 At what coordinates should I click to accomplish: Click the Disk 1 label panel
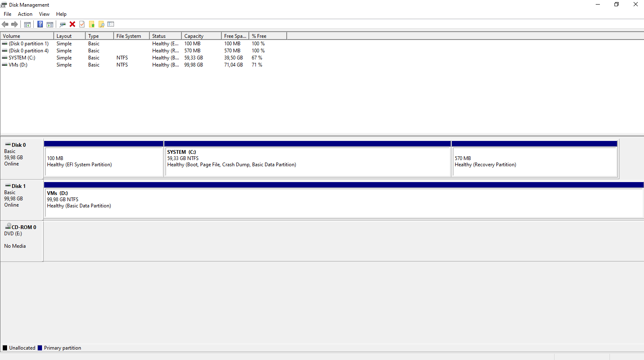coord(22,200)
